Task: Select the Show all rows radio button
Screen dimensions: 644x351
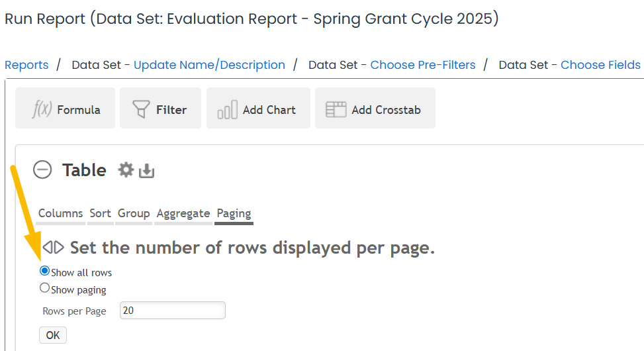Action: (44, 271)
